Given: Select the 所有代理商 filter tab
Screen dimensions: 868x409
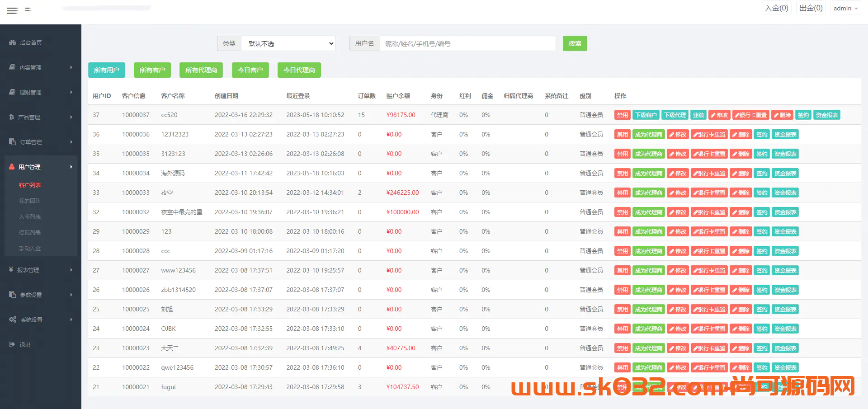Looking at the screenshot, I should tap(201, 70).
